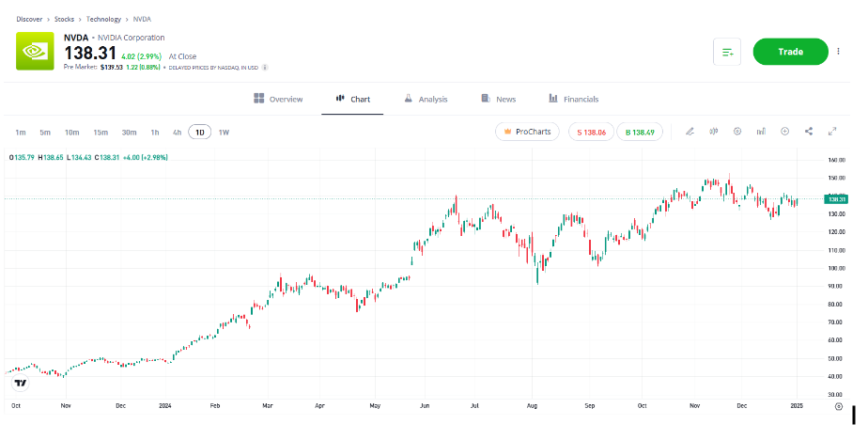Select the 1D timeframe
This screenshot has width=868, height=440.
tap(200, 133)
